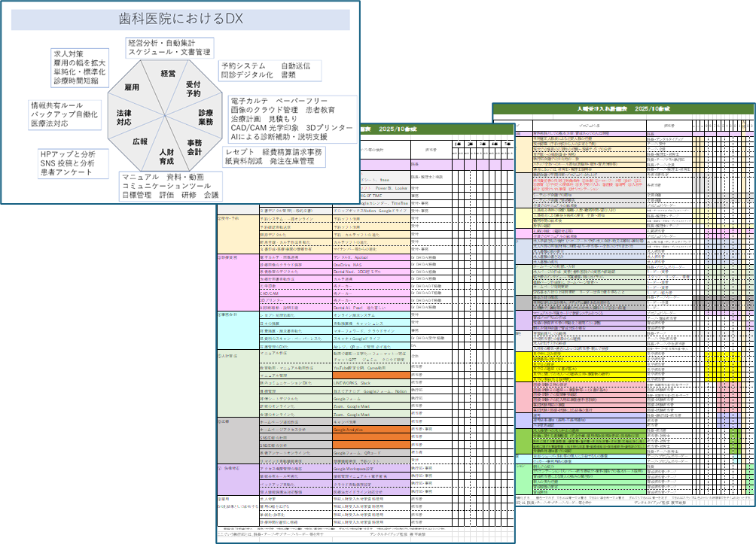This screenshot has width=756, height=544.
Task: Click the マニュアル 資料・動画 text box
Action: click(x=171, y=186)
